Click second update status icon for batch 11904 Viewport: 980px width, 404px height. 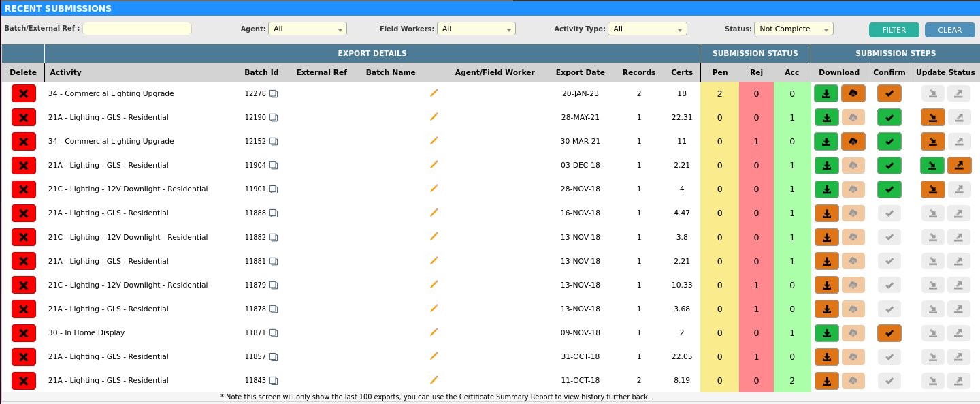[x=959, y=166]
